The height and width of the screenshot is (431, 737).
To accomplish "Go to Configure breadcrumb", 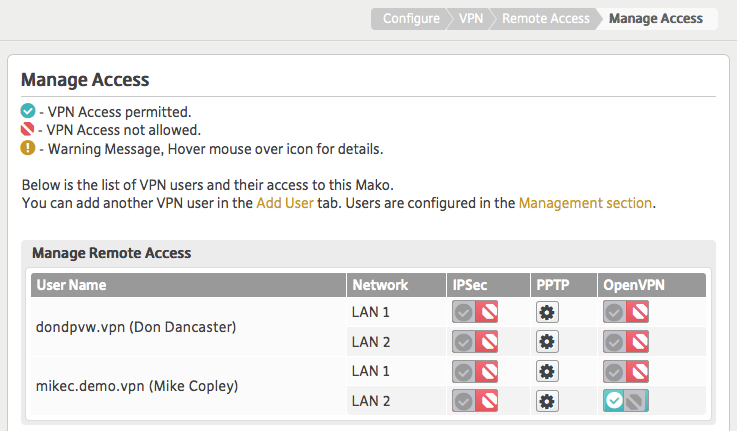I will tap(411, 19).
